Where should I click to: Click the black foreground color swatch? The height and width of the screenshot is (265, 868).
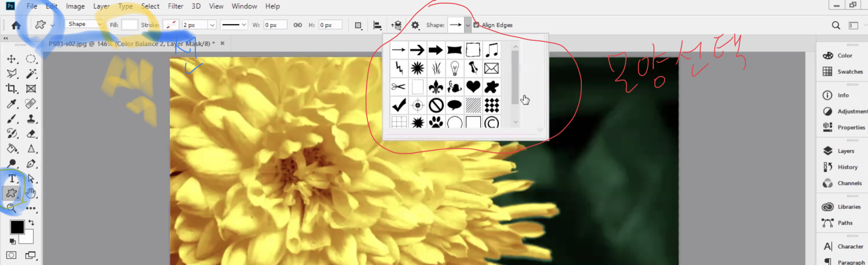[17, 227]
